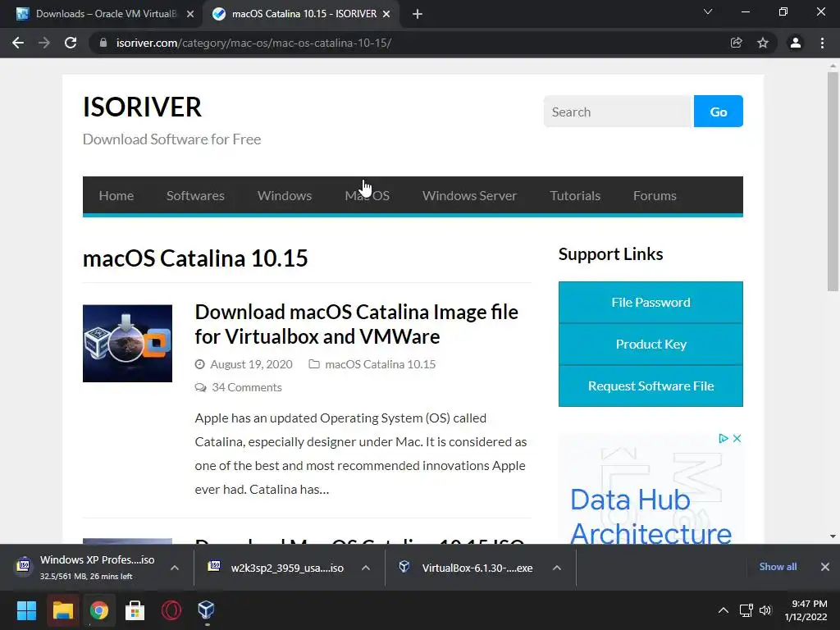
Task: Open the Data Hub Architecture ad
Action: 651,517
